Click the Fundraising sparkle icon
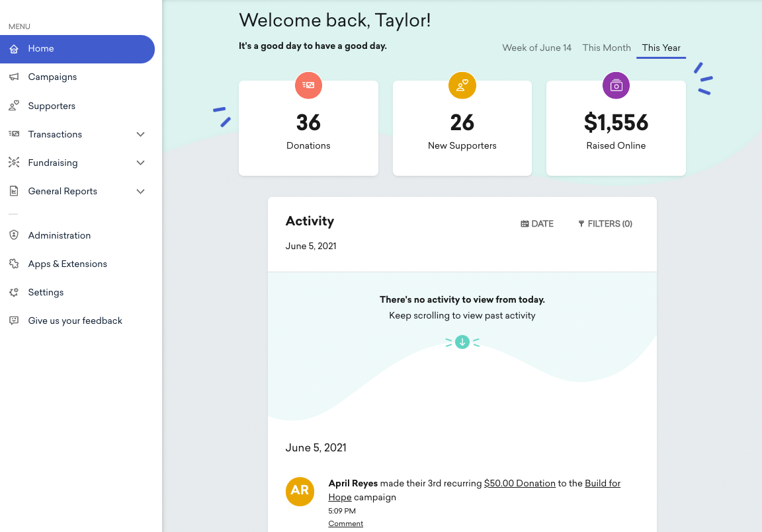 tap(14, 163)
